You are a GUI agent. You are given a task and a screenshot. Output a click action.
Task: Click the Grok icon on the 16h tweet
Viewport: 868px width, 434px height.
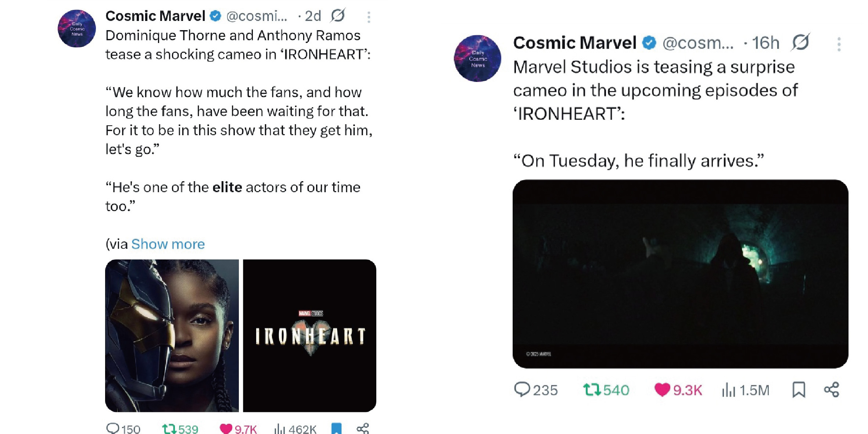coord(800,42)
